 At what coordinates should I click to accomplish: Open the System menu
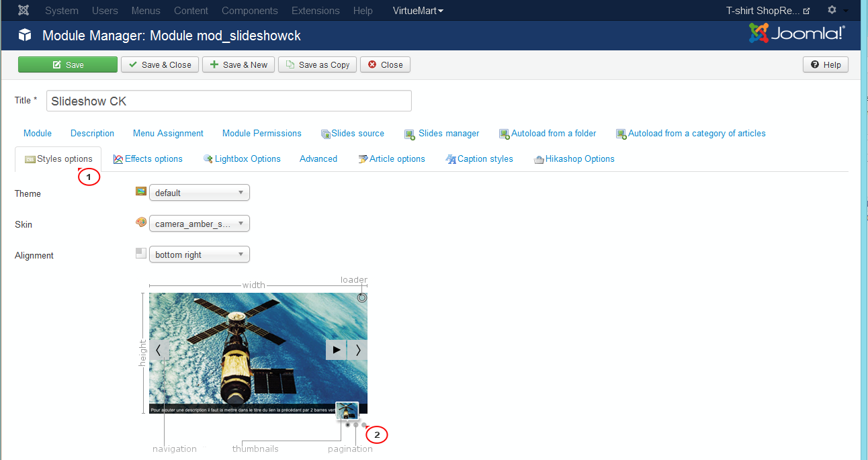(62, 11)
